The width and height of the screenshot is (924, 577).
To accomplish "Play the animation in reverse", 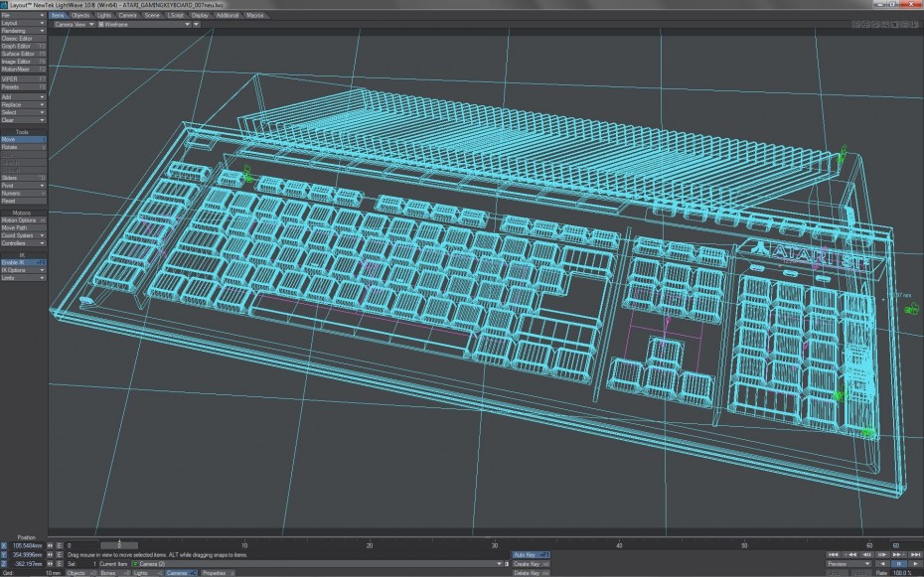I will [882, 563].
